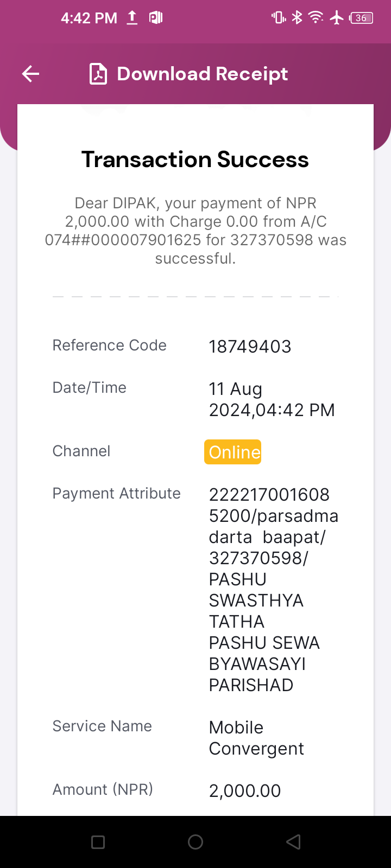
Task: Tap the parking app notification icon
Action: tap(156, 18)
